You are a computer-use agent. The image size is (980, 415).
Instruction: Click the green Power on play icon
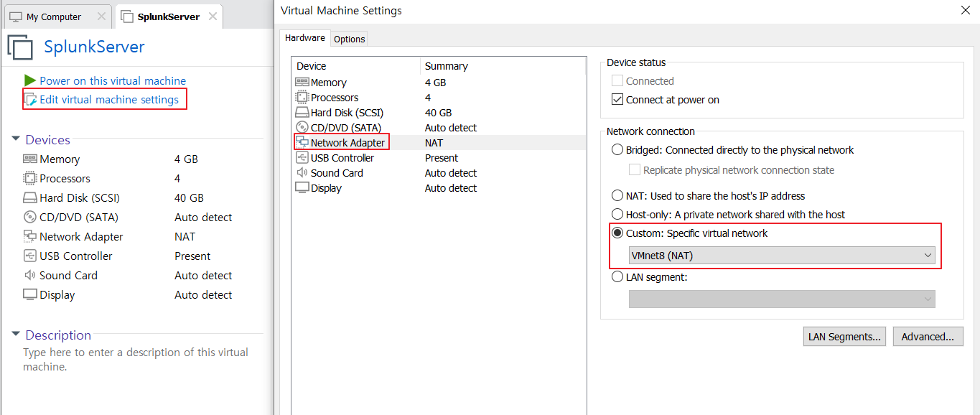[x=30, y=80]
